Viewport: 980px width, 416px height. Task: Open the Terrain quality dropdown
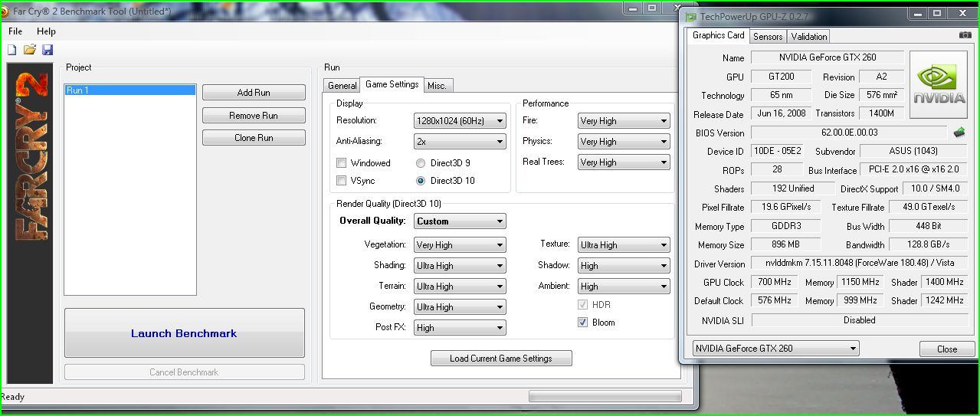click(x=460, y=287)
